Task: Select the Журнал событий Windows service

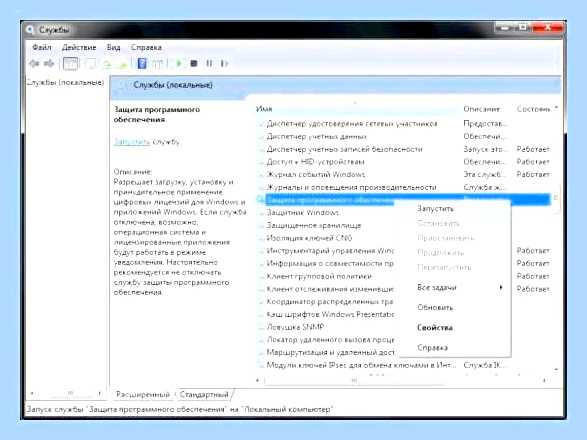Action: [x=316, y=175]
